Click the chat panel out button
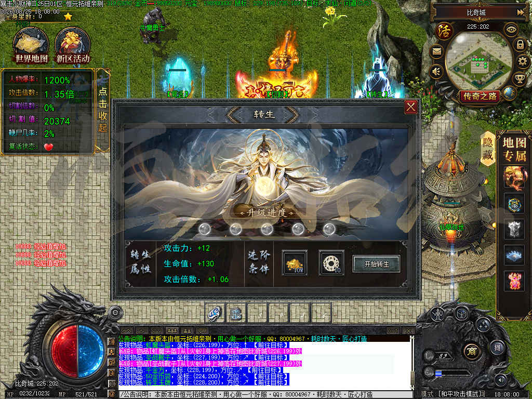This screenshot has width=532, height=399. tap(393, 330)
